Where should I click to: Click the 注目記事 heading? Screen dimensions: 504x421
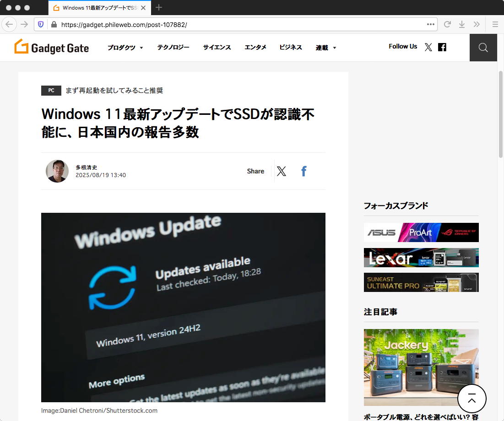pyautogui.click(x=380, y=312)
